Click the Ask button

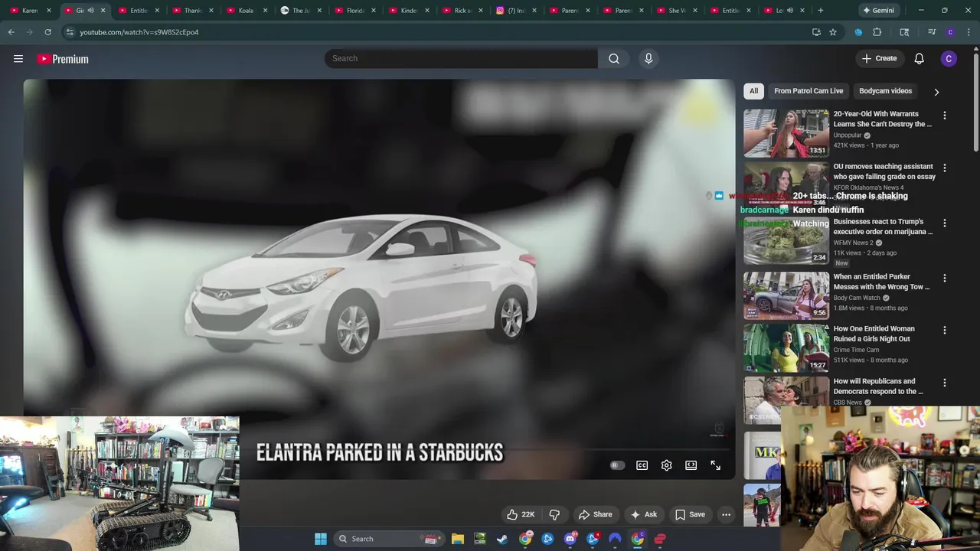pos(643,514)
